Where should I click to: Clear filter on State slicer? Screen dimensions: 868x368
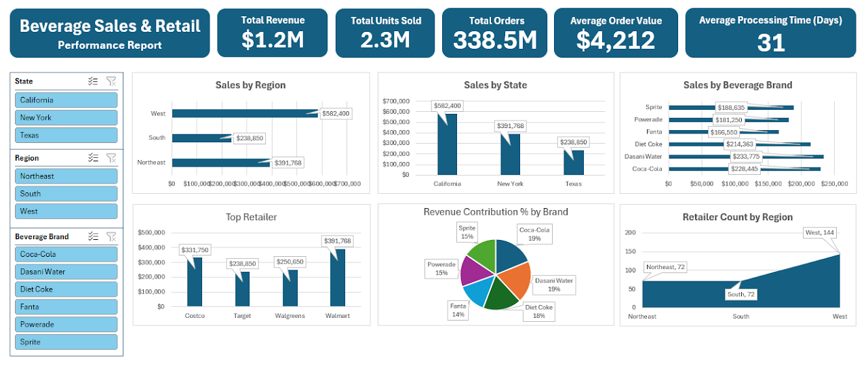111,81
